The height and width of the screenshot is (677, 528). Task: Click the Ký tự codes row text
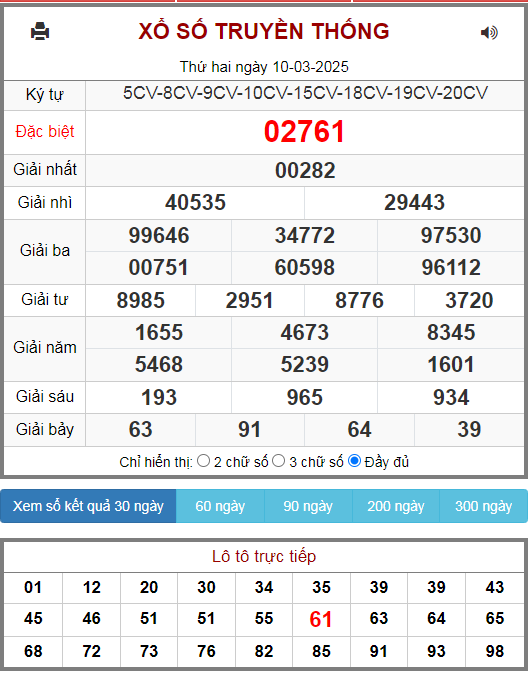point(305,93)
